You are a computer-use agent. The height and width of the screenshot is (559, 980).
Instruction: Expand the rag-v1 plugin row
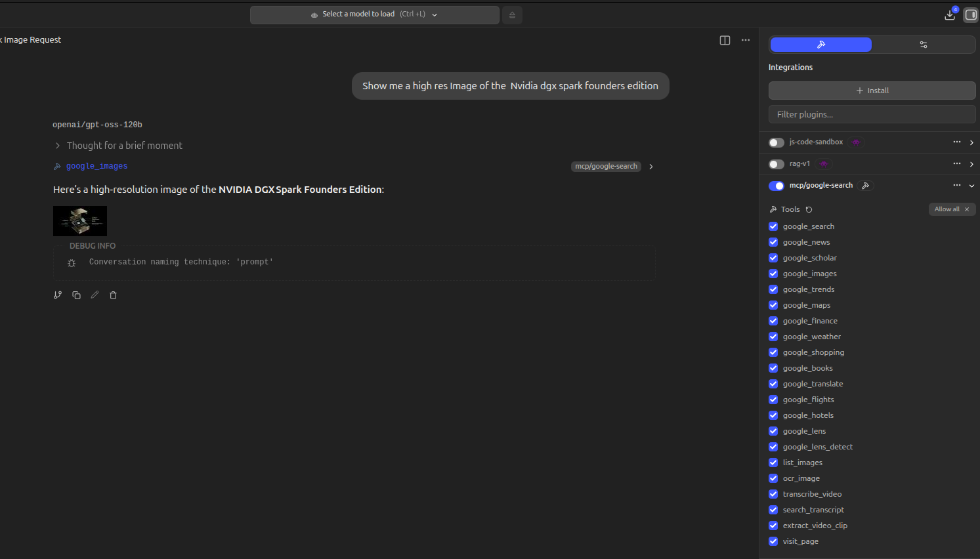tap(971, 164)
